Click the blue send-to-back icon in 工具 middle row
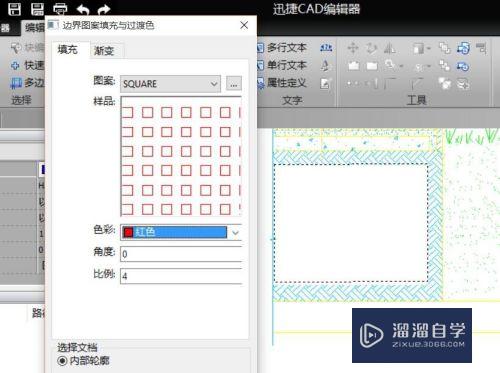500x373 pixels. [463, 66]
